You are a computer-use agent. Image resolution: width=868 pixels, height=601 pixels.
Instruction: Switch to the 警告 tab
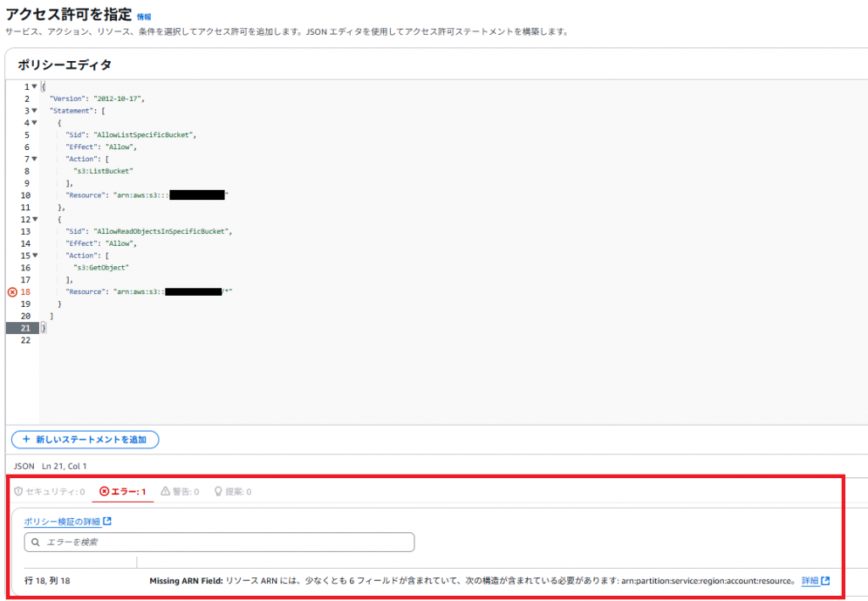click(x=180, y=492)
